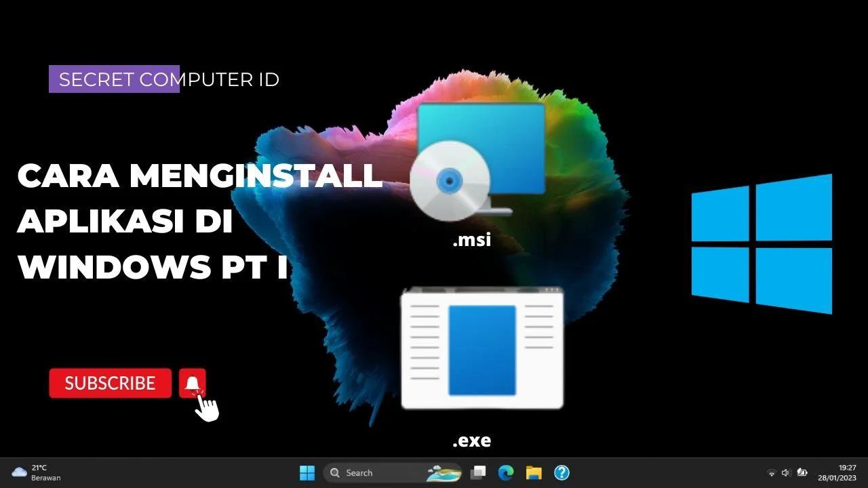
Task: Click the ".exe" caption text
Action: click(472, 441)
